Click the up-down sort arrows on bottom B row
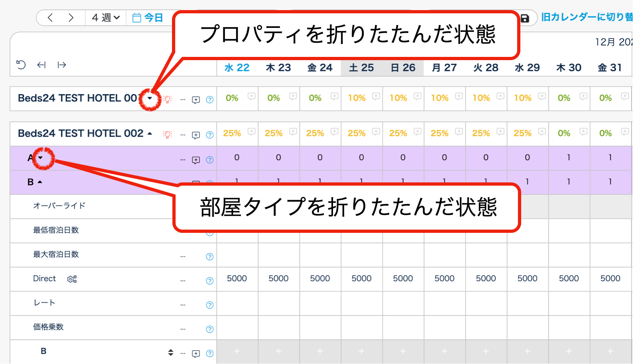The image size is (633, 364). 171,353
